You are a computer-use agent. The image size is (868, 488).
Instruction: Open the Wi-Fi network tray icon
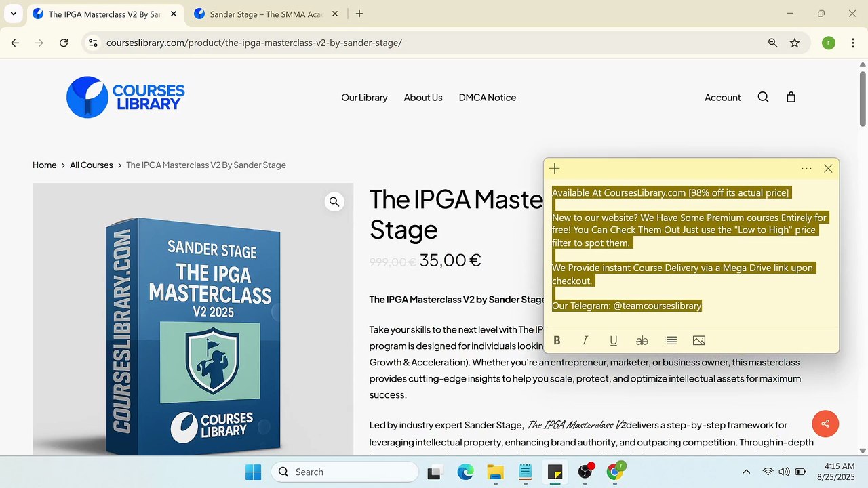click(768, 472)
